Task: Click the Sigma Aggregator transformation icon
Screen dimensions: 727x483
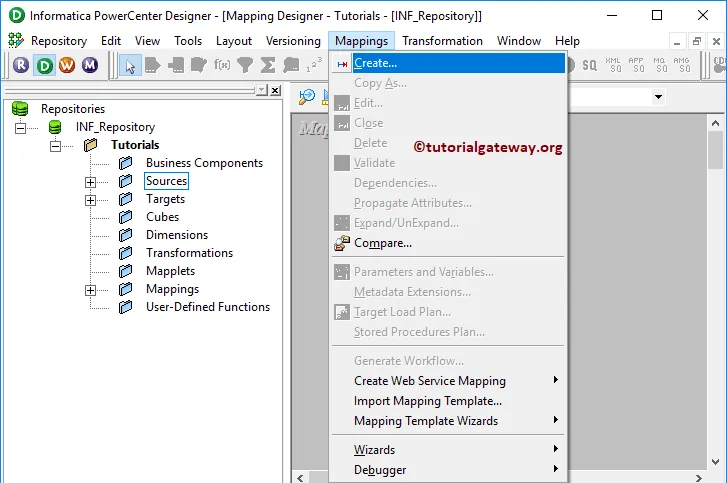Action: [x=268, y=65]
